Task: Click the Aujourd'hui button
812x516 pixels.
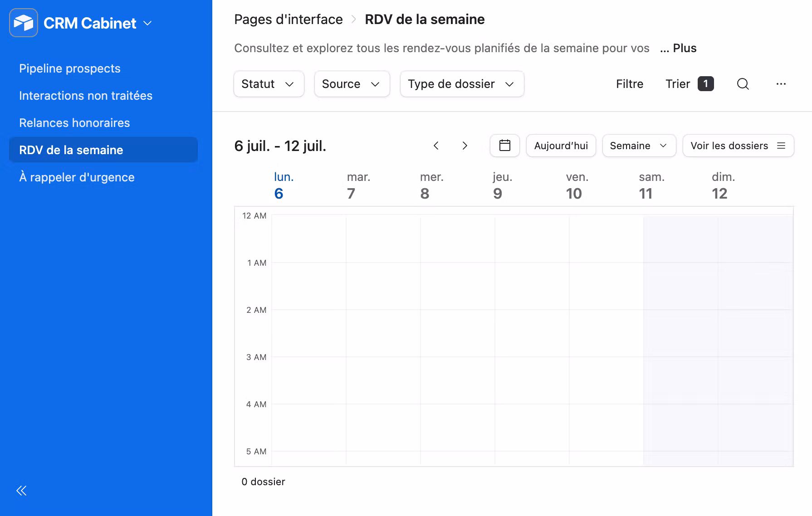Action: click(561, 146)
